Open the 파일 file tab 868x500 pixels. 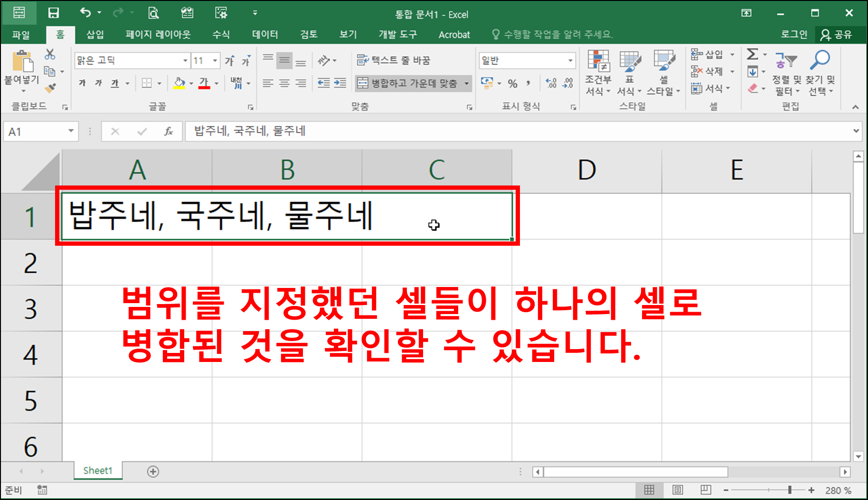pos(21,35)
